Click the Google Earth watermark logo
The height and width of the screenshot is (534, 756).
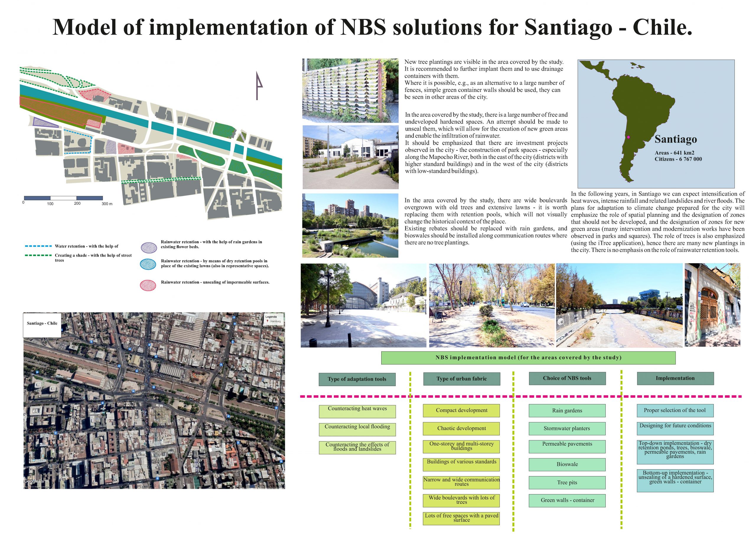click(x=36, y=481)
